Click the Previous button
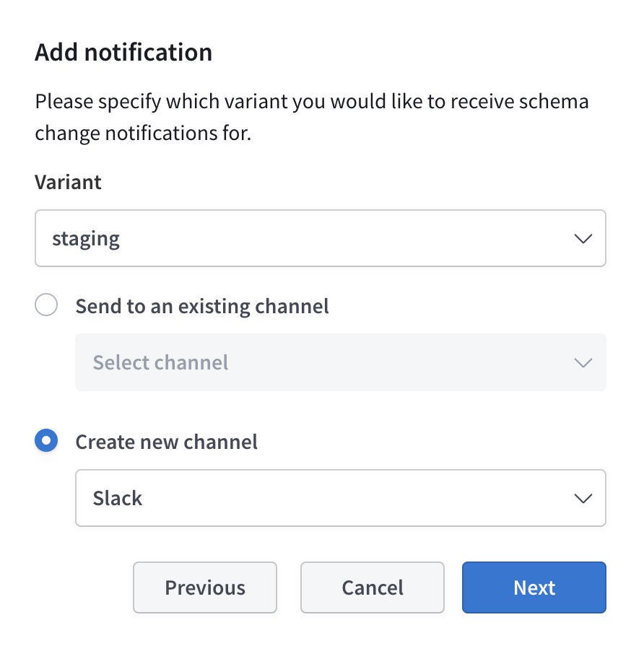Image resolution: width=644 pixels, height=651 pixels. (205, 587)
